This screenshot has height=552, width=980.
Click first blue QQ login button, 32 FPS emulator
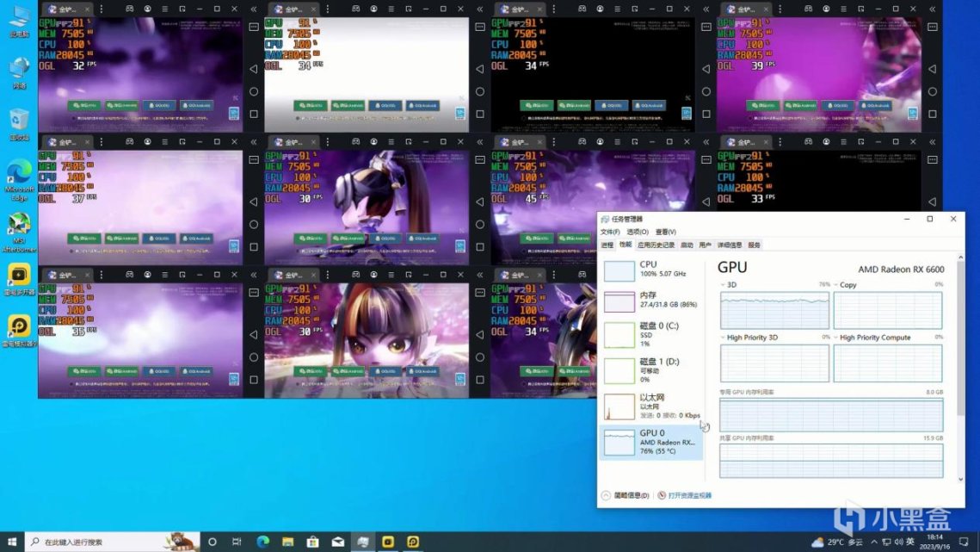click(x=159, y=105)
